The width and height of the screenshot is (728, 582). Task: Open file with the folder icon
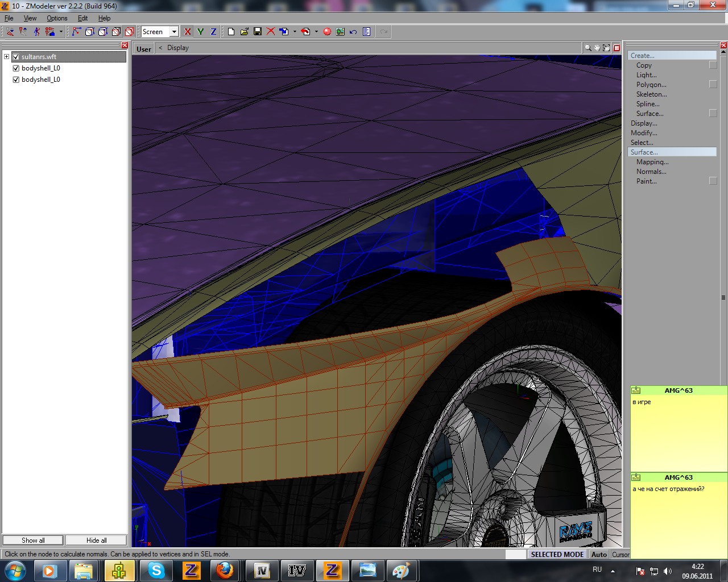tap(244, 32)
